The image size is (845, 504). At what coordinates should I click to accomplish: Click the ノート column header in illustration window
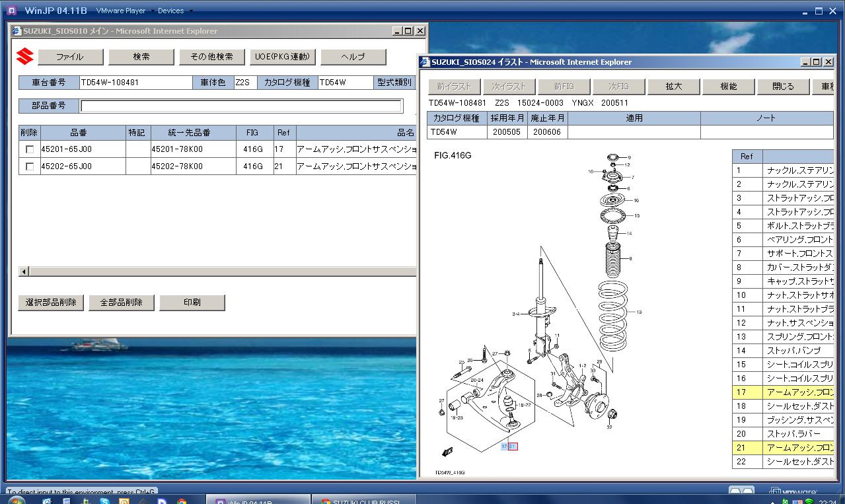(x=766, y=118)
